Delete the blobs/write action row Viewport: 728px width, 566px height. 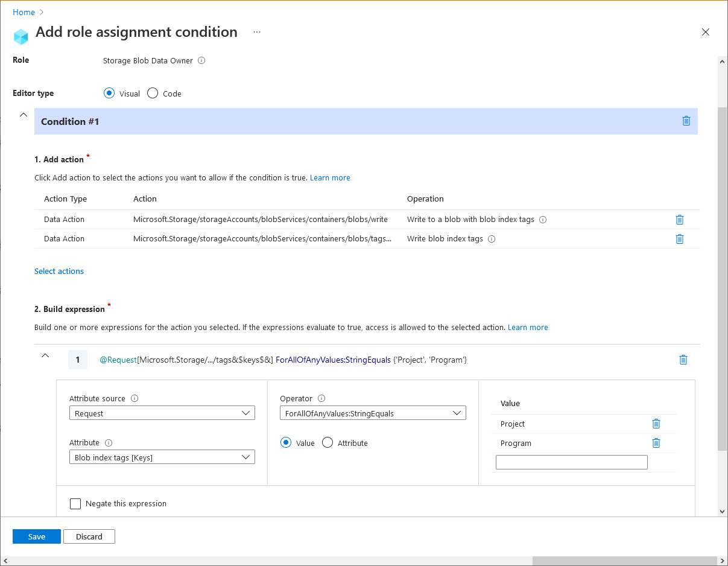click(x=680, y=219)
